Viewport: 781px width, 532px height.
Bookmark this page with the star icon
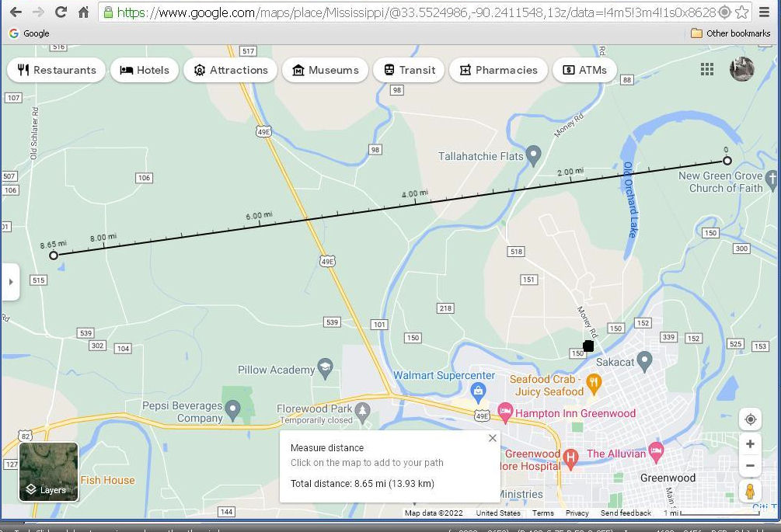[742, 12]
